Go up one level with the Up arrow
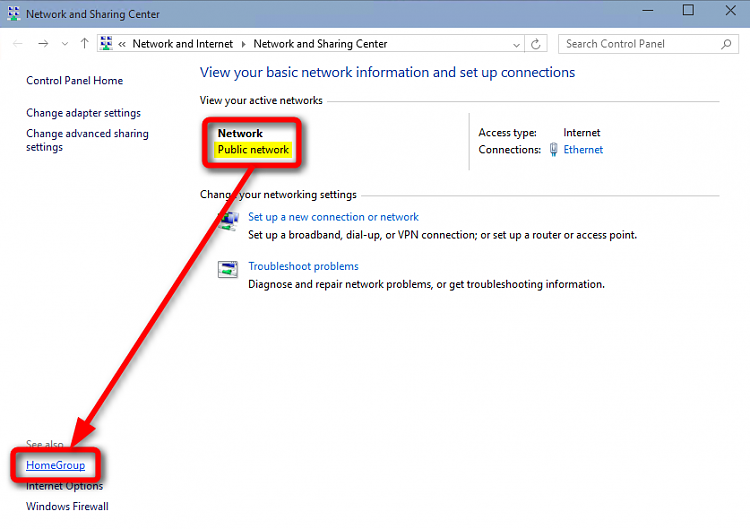This screenshot has width=750, height=529. point(85,44)
